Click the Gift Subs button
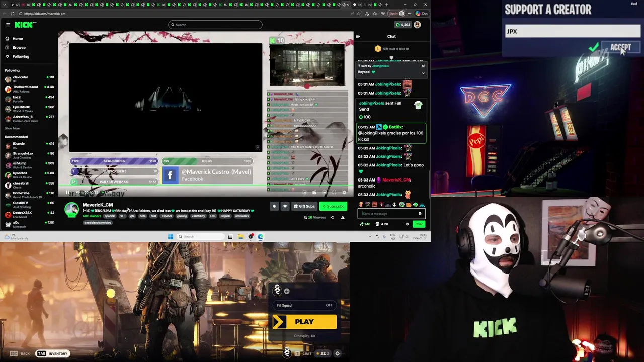644x362 pixels. click(304, 206)
